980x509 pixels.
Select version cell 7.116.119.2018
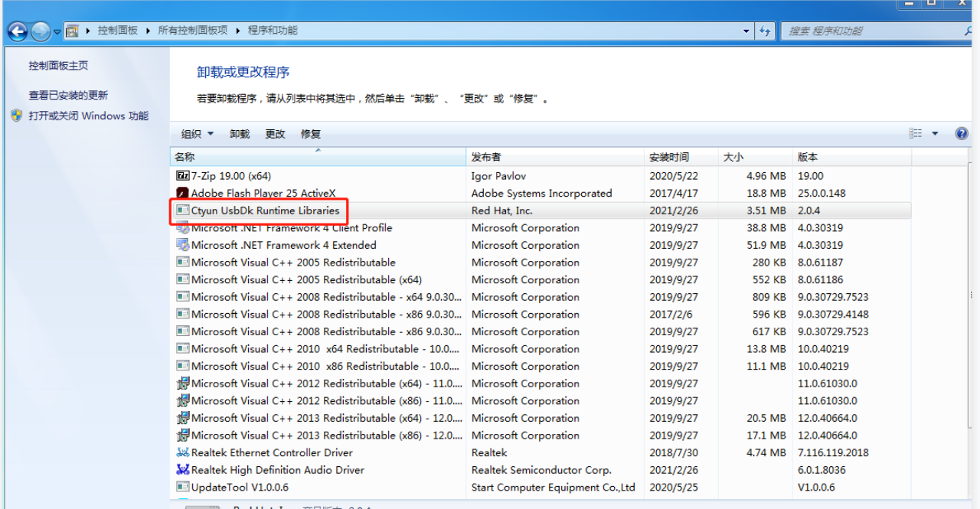click(x=833, y=453)
